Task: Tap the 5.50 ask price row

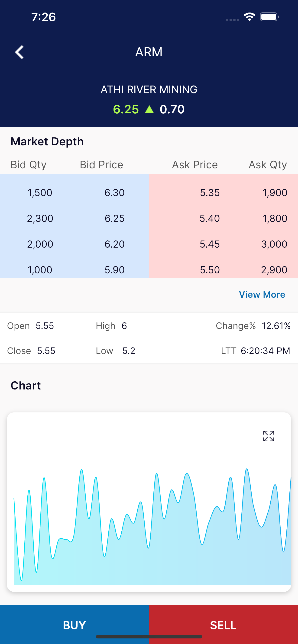Action: coord(210,270)
